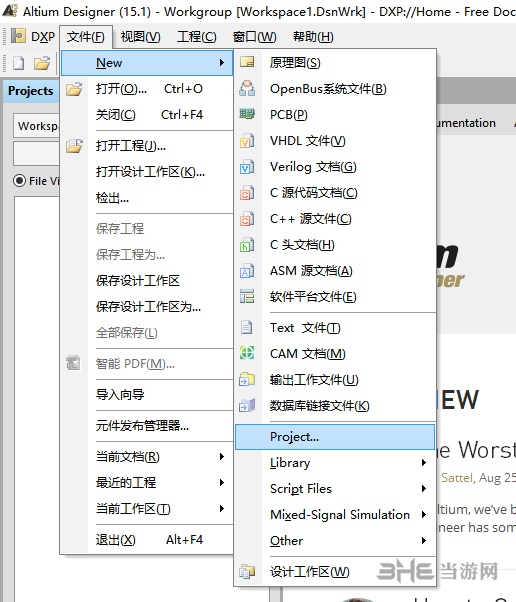516x602 pixels.
Task: Click the 设计工作区 icon
Action: click(247, 572)
